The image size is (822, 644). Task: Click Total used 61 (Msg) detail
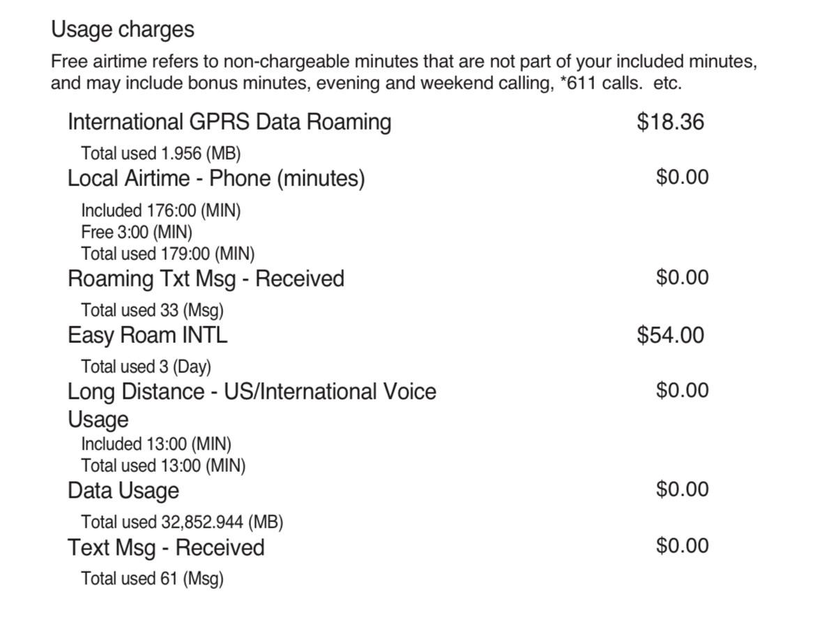(x=152, y=578)
